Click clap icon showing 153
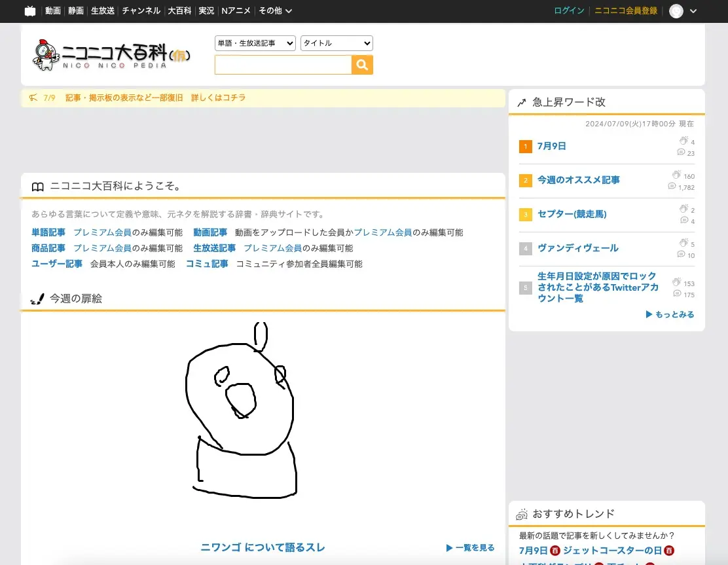Screen dimensions: 728x565 pos(676,282)
